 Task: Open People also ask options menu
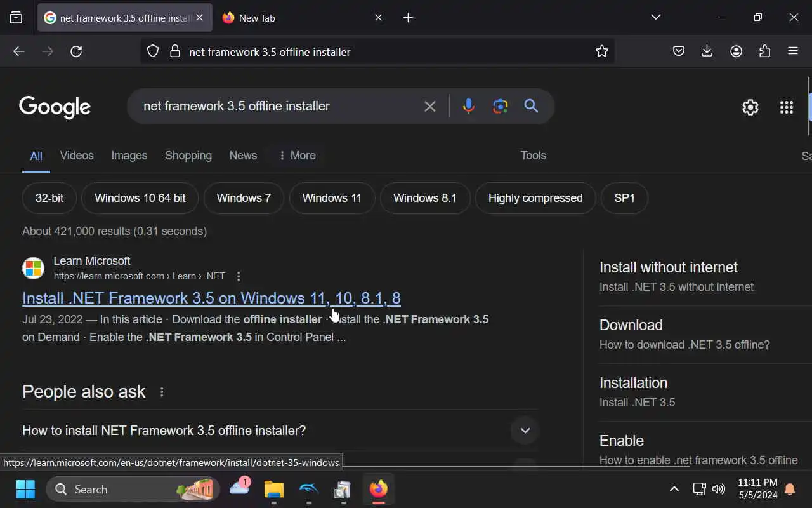[x=162, y=392]
